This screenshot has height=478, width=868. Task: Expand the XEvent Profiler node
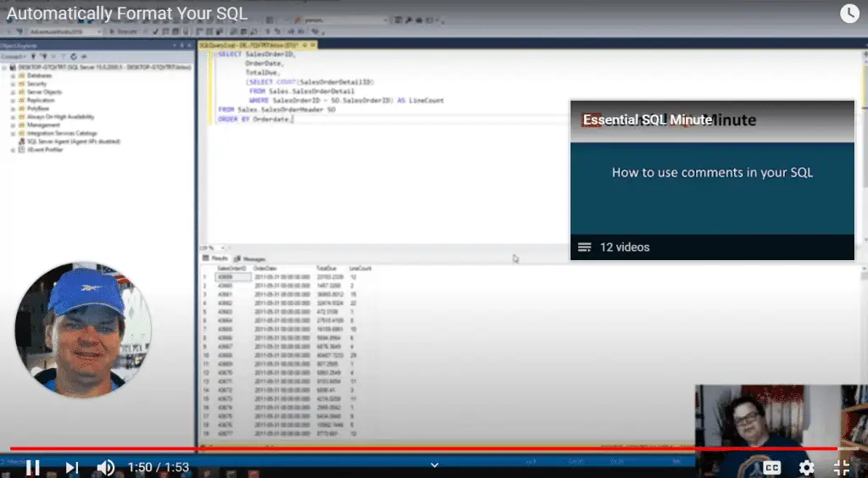click(x=13, y=150)
